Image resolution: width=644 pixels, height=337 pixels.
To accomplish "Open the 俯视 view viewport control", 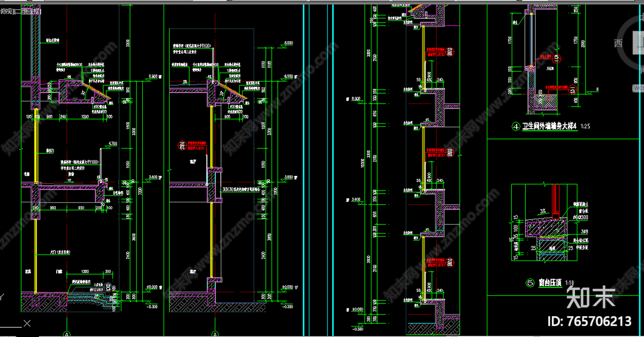I will point(6,11).
